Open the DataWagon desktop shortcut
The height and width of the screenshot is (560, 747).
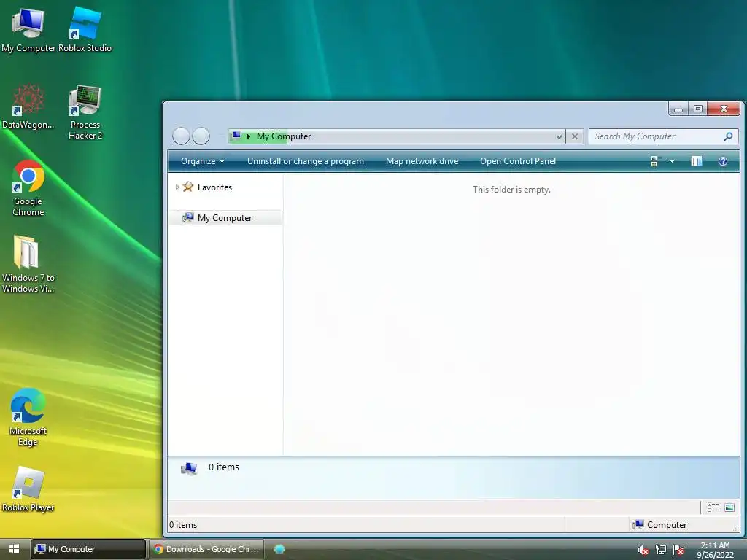click(28, 107)
